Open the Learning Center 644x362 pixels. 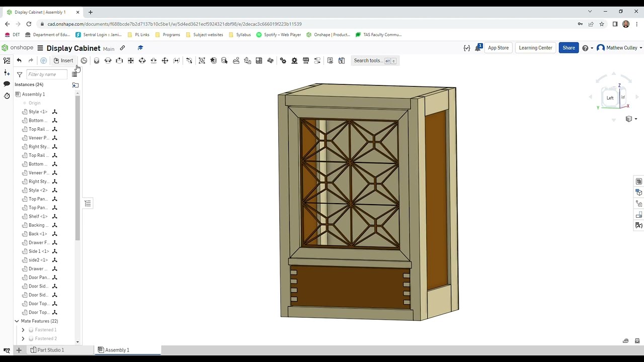tap(535, 48)
